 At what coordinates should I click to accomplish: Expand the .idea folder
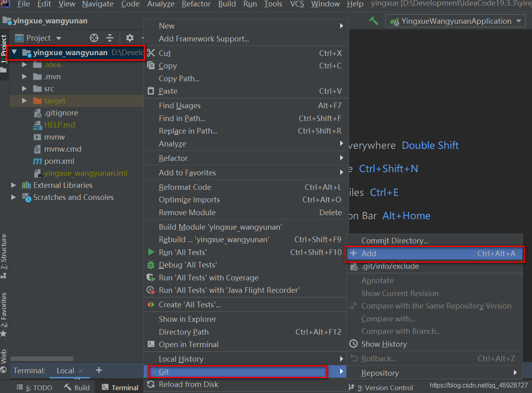point(25,64)
